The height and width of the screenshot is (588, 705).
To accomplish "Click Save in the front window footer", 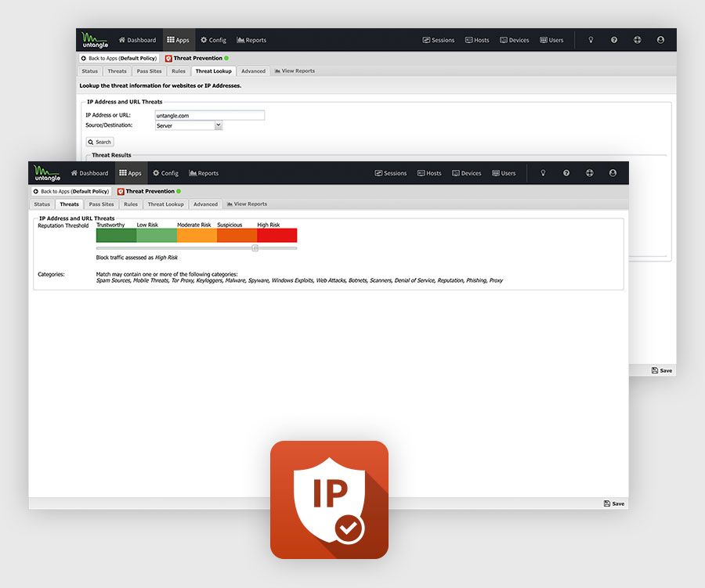I will (613, 503).
